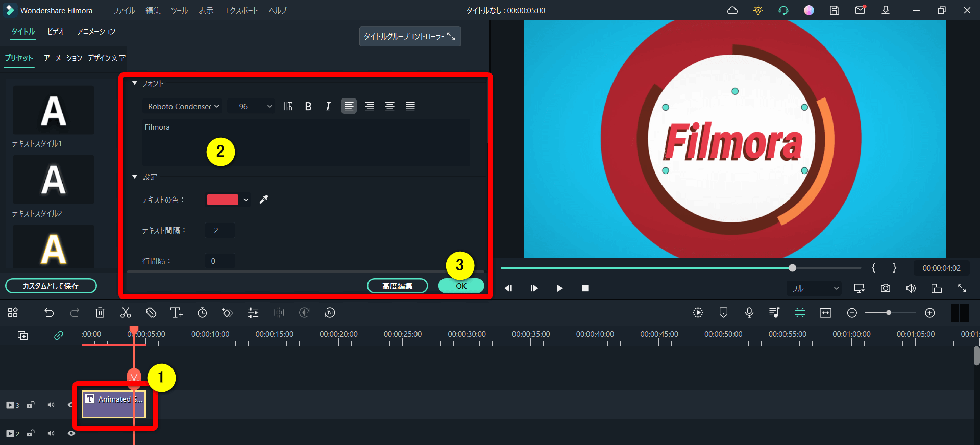Open the 編集 menu
980x445 pixels.
pyautogui.click(x=153, y=10)
